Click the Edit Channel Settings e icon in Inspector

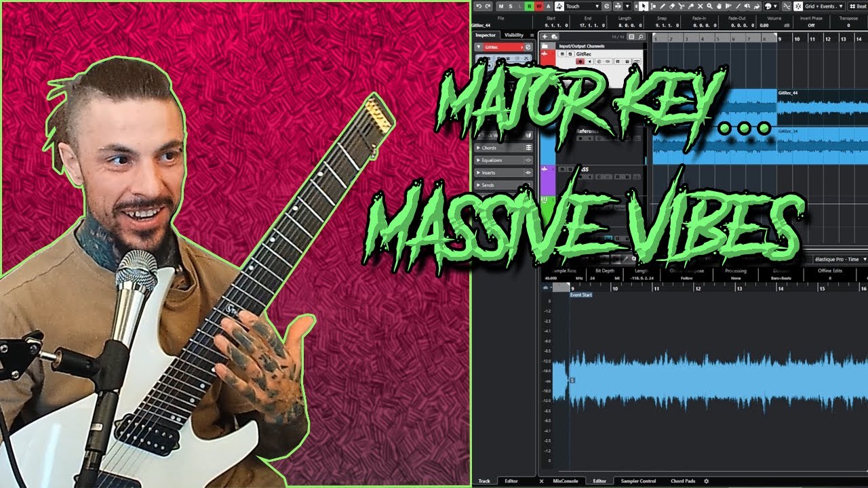(528, 47)
